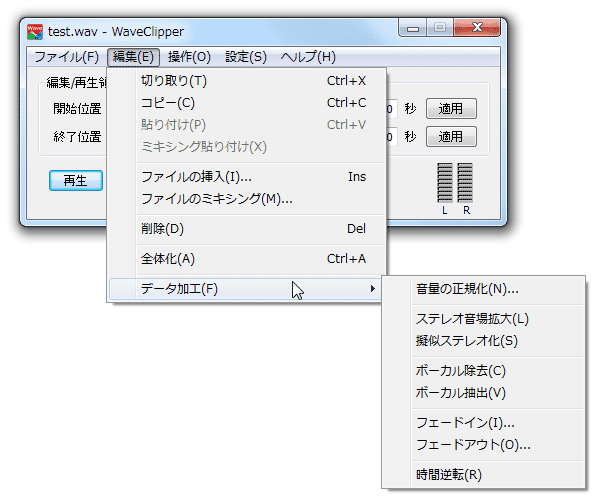Open the ヘルプ(H) menu
Image resolution: width=598 pixels, height=500 pixels.
point(308,57)
